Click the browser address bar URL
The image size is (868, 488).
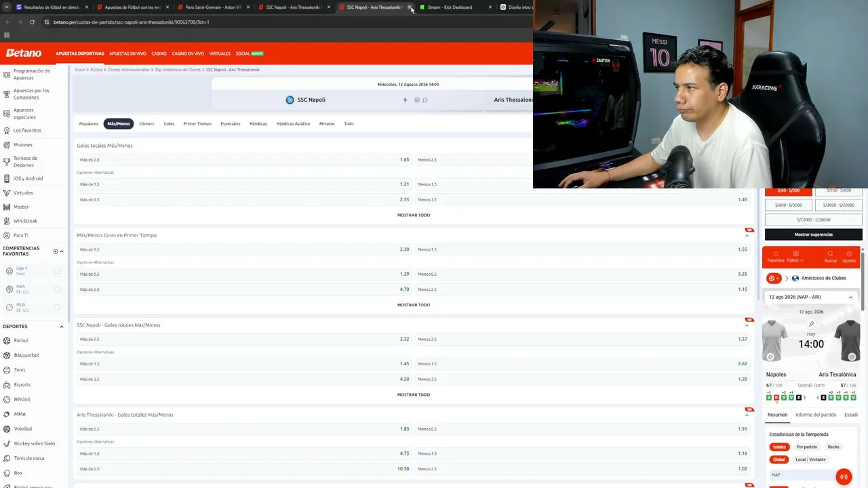[x=131, y=22]
